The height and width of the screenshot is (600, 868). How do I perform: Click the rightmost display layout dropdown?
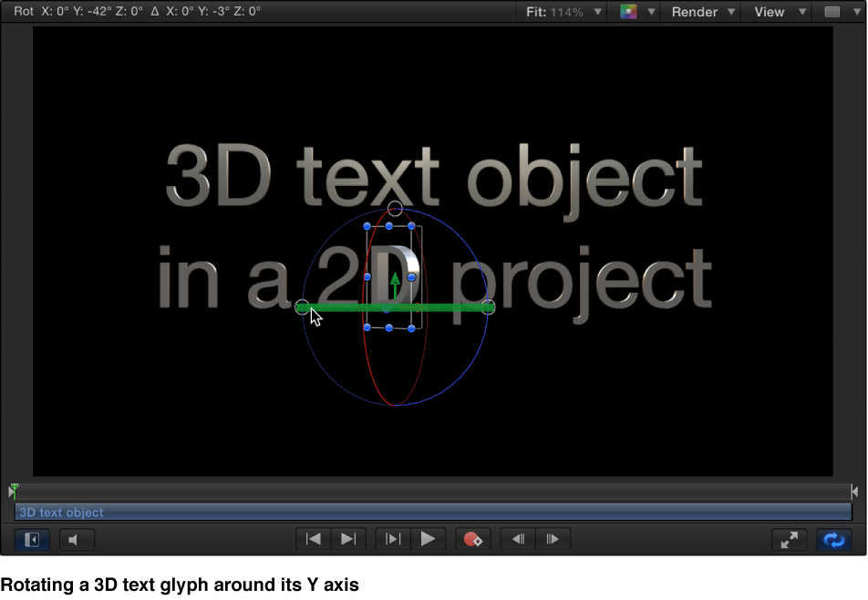pyautogui.click(x=840, y=12)
